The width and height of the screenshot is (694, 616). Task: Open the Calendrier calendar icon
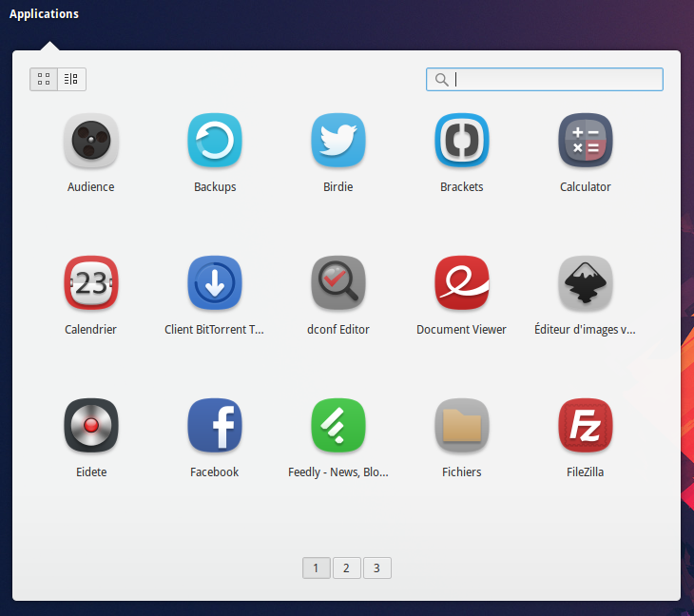(90, 282)
